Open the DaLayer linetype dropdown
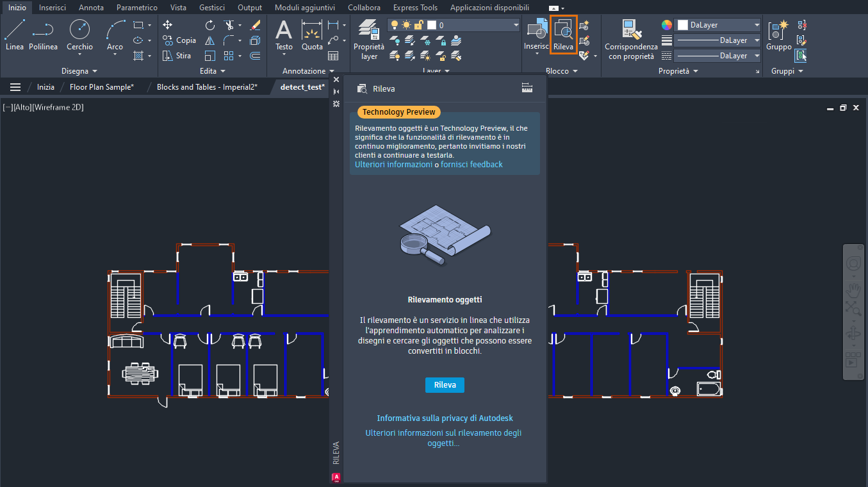Image resolution: width=868 pixels, height=487 pixels. pyautogui.click(x=716, y=56)
